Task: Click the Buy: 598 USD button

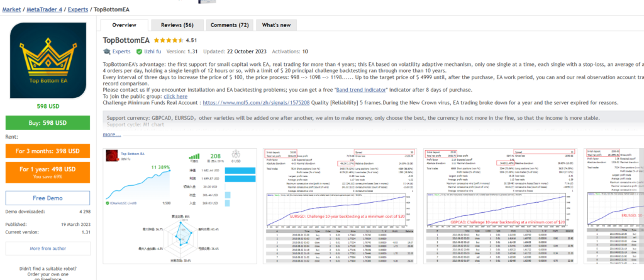Action: 48,123
